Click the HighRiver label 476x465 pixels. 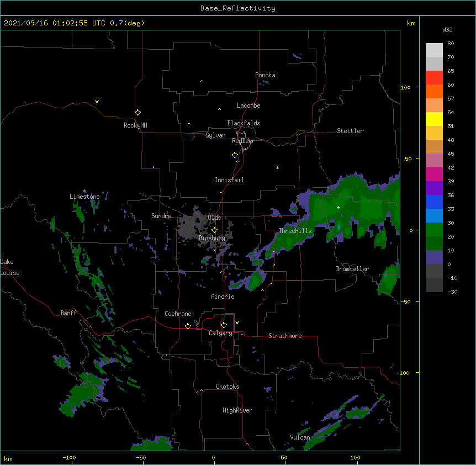click(x=237, y=410)
